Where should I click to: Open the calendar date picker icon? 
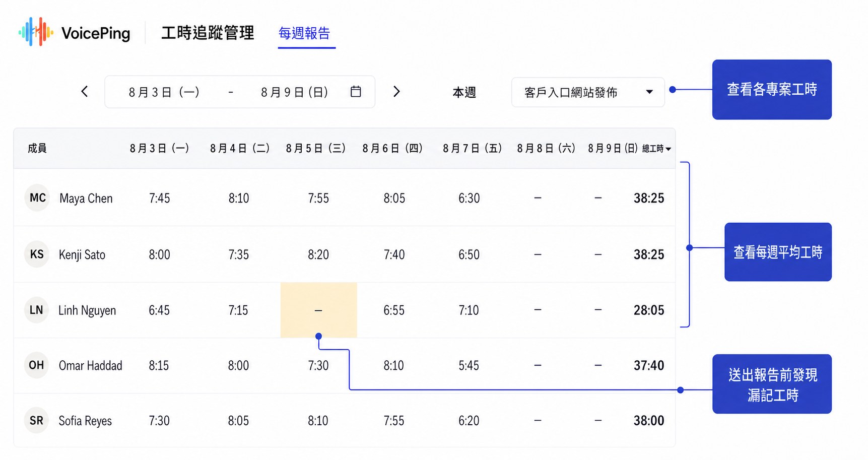[x=356, y=92]
